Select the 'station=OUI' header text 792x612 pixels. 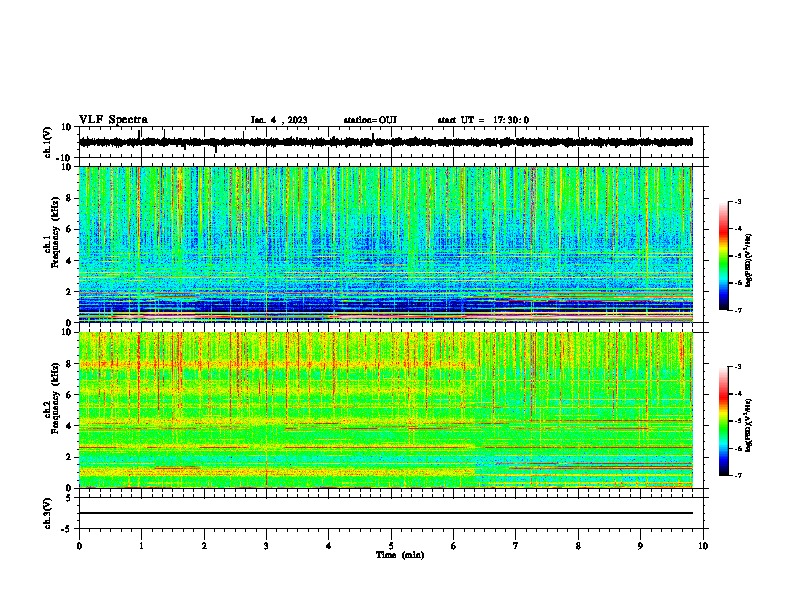point(370,120)
